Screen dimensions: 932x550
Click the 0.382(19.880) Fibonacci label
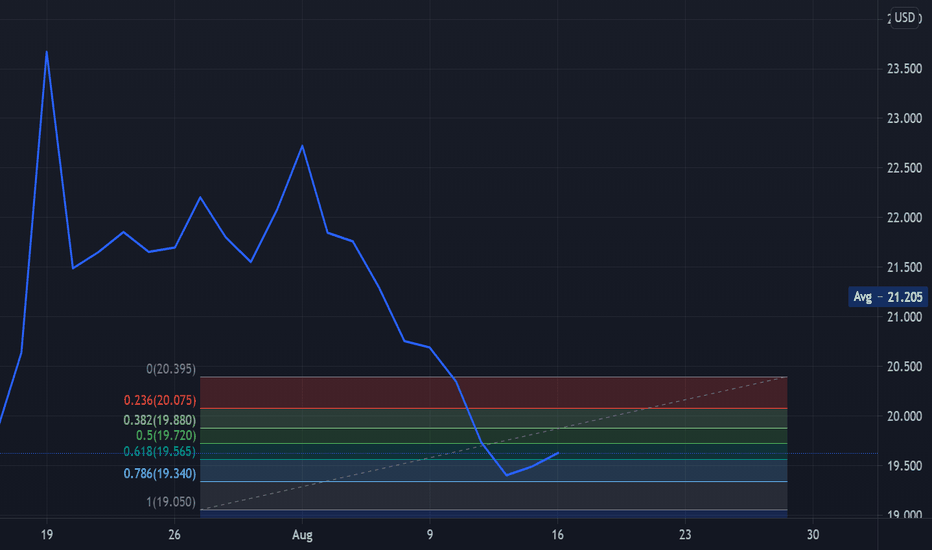click(x=159, y=420)
